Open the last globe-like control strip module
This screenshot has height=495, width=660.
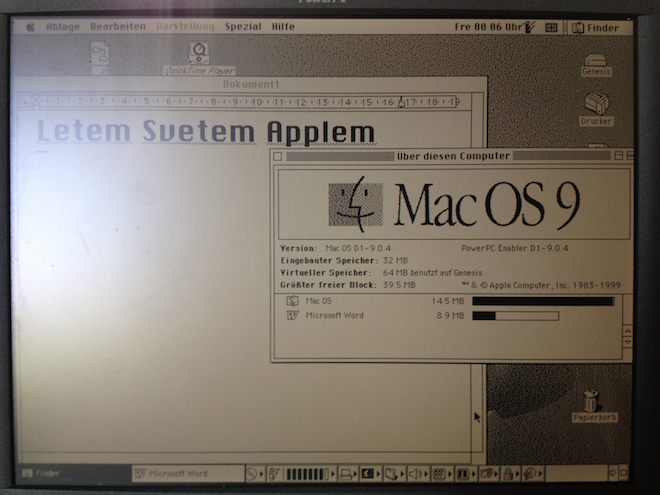point(532,474)
